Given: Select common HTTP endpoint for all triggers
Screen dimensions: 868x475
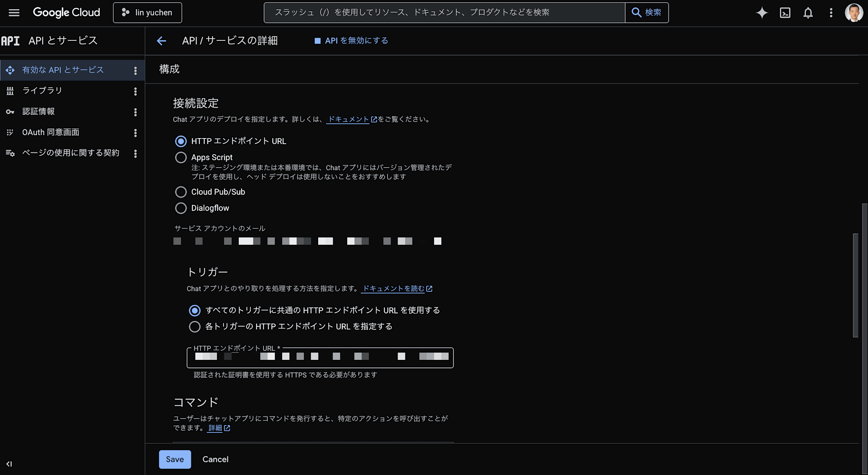Looking at the screenshot, I should (195, 310).
